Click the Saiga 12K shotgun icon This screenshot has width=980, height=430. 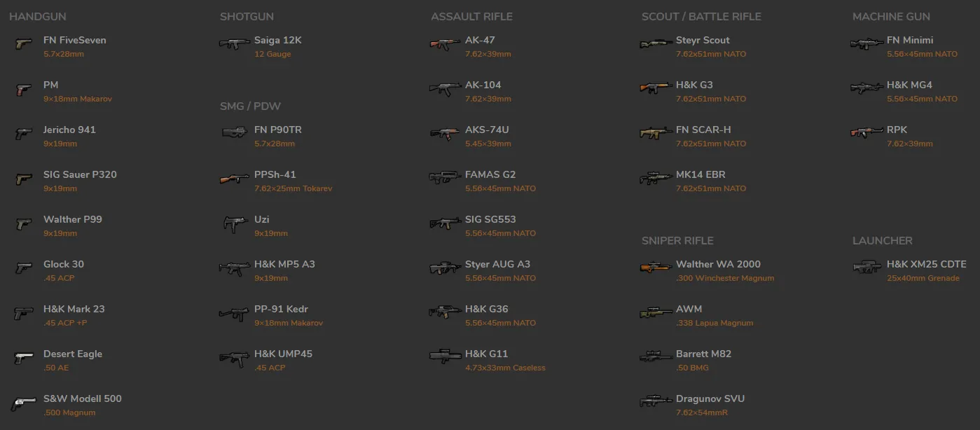click(x=234, y=44)
